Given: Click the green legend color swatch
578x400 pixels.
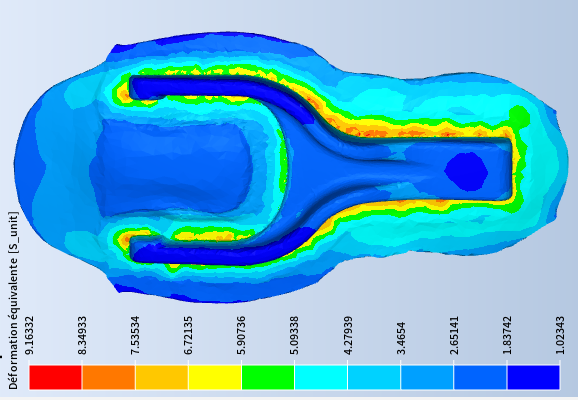Looking at the screenshot, I should pyautogui.click(x=268, y=377).
